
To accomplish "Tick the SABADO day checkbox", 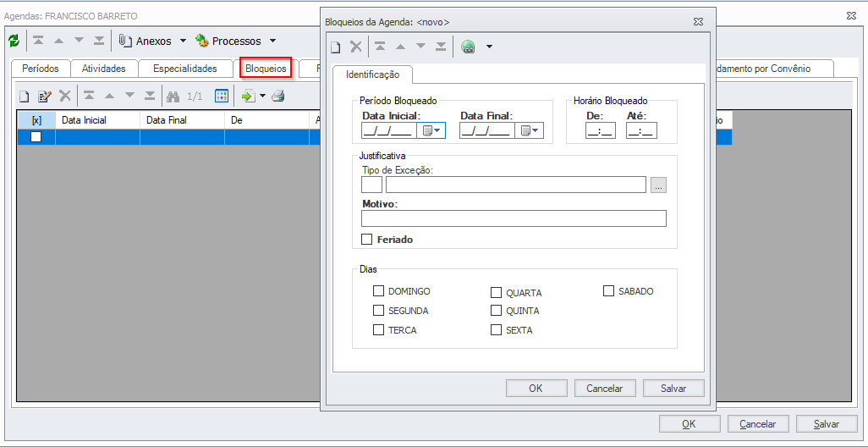I will (x=608, y=290).
